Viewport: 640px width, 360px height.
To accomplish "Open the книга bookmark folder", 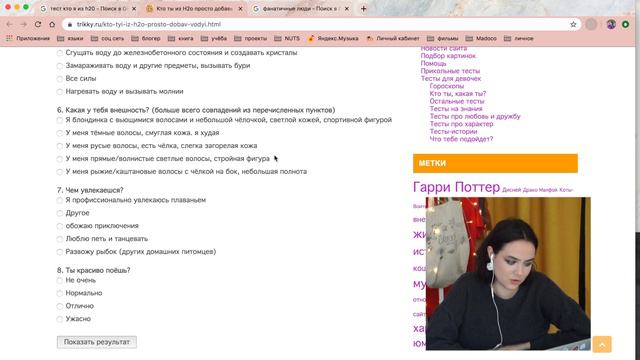I will coord(180,38).
